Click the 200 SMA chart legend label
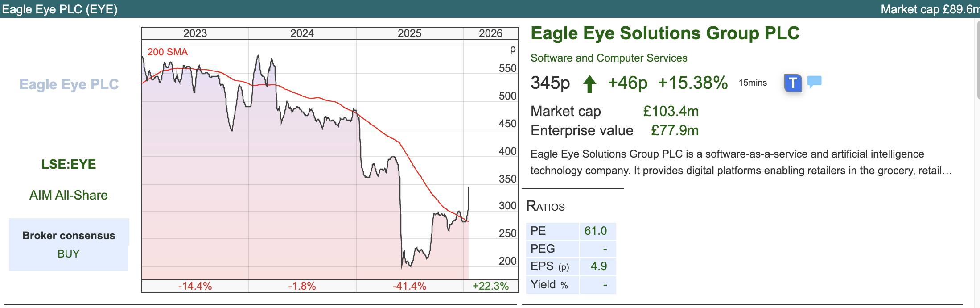The width and height of the screenshot is (980, 308). [x=168, y=52]
